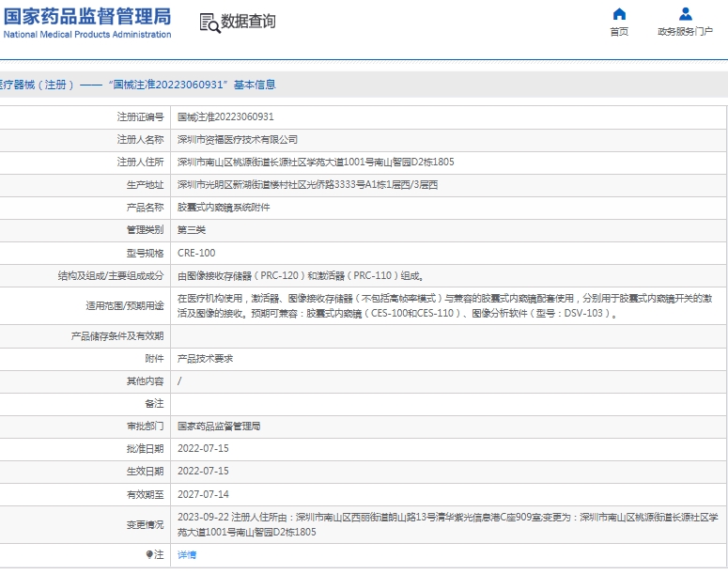
Task: Select the 2023-09-22 change record text
Action: (447, 524)
